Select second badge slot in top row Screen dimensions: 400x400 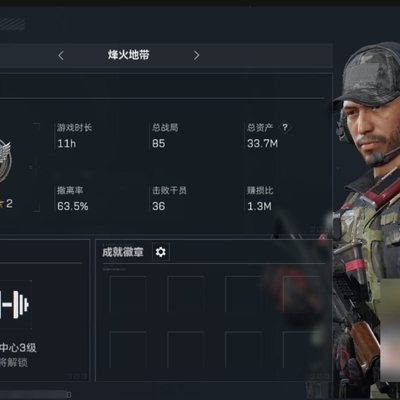tap(186, 294)
